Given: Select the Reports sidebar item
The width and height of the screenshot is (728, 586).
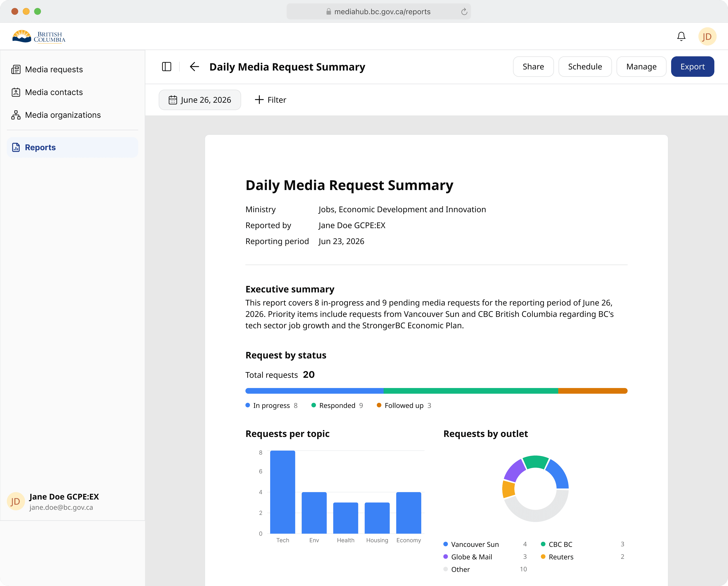Looking at the screenshot, I should coord(73,147).
